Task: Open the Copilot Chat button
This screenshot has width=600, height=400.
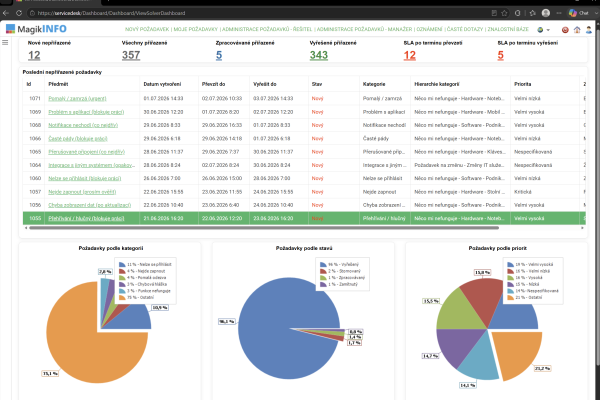Action: (578, 13)
